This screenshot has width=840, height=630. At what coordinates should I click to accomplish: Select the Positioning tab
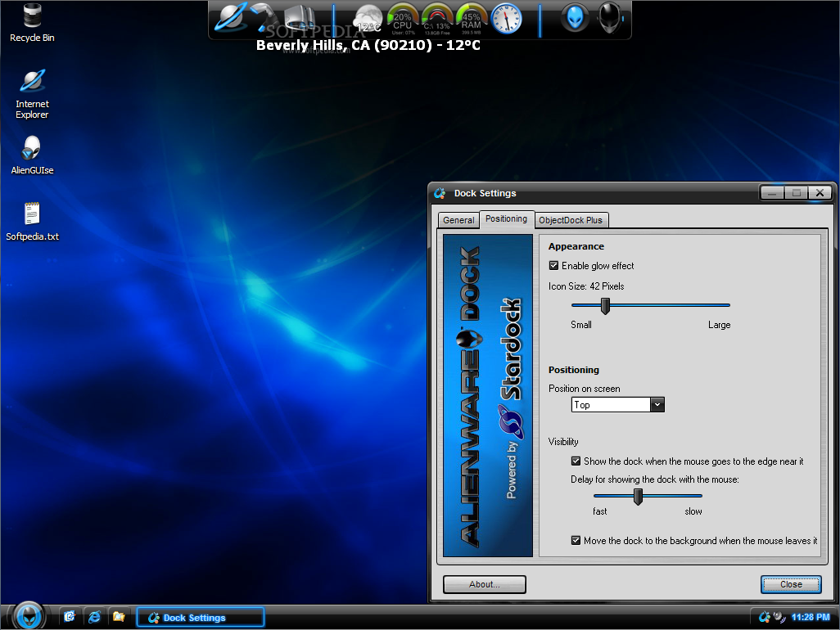[x=506, y=219]
